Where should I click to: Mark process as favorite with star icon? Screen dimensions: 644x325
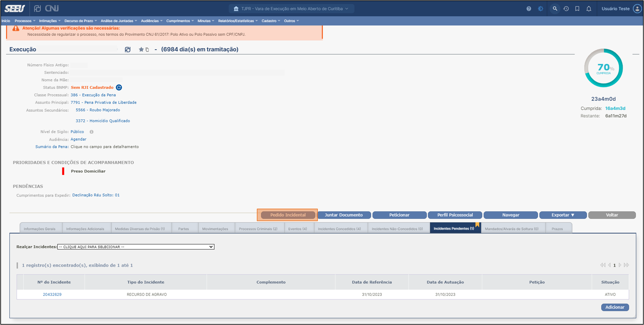(x=141, y=50)
